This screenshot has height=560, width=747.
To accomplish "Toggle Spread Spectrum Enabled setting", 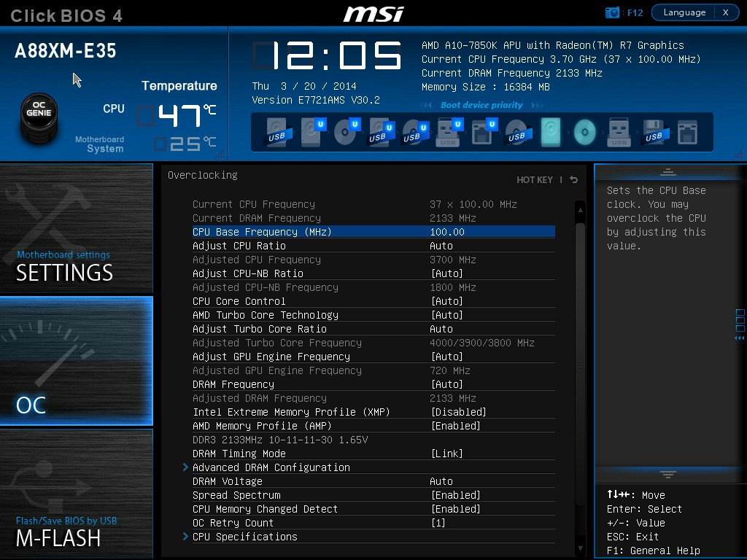I will (x=455, y=495).
